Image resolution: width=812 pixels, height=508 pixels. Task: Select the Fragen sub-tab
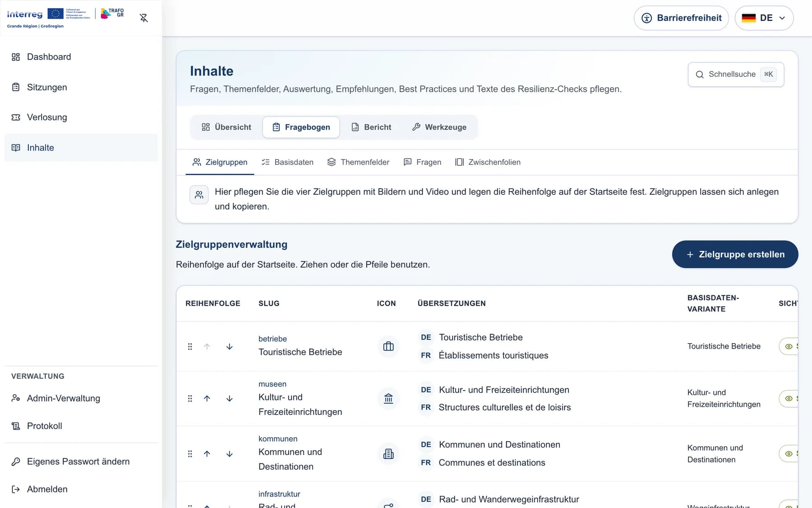[x=422, y=162]
